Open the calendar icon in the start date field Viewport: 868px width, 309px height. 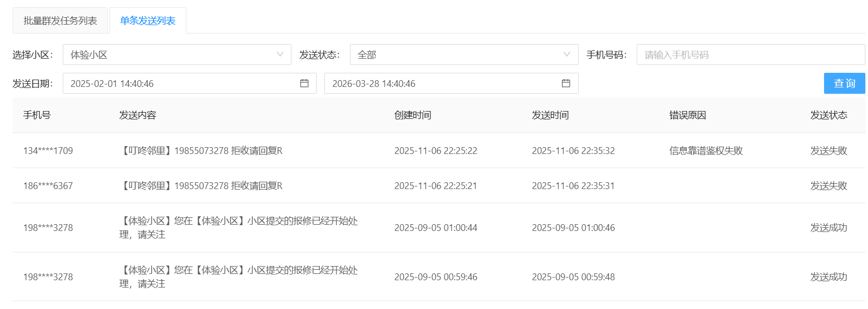coord(304,83)
